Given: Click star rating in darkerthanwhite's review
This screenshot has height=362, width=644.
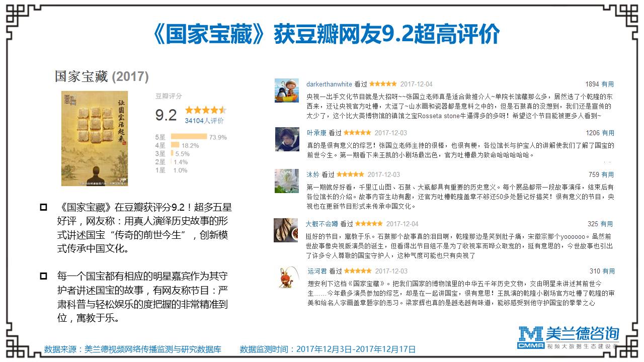Looking at the screenshot, I should click(x=383, y=84).
